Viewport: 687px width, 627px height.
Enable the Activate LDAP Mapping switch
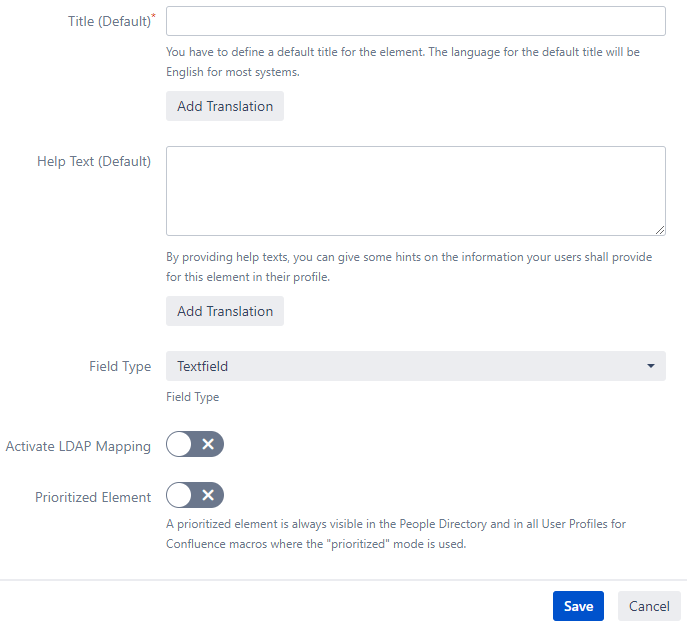(x=195, y=445)
